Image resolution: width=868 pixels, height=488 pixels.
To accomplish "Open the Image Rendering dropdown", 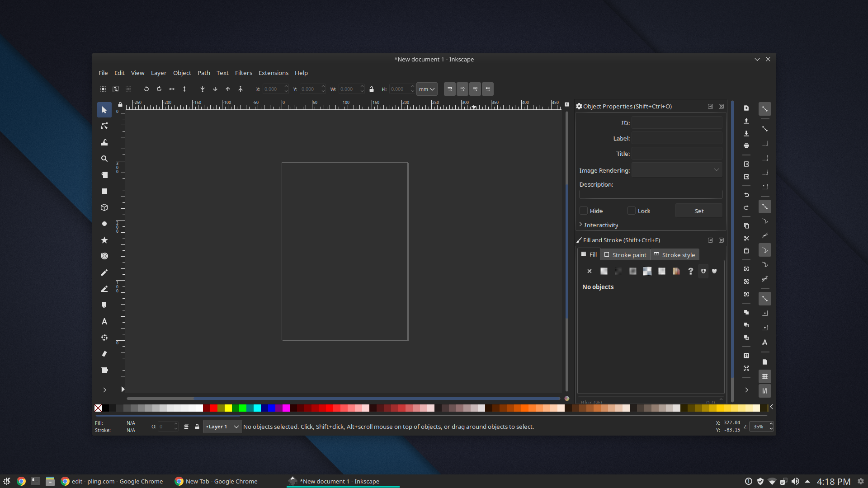I will 677,170.
